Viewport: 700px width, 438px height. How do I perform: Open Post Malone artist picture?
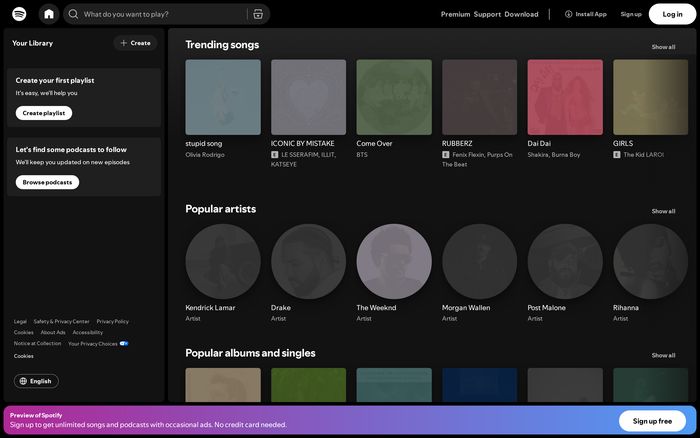[x=565, y=261]
